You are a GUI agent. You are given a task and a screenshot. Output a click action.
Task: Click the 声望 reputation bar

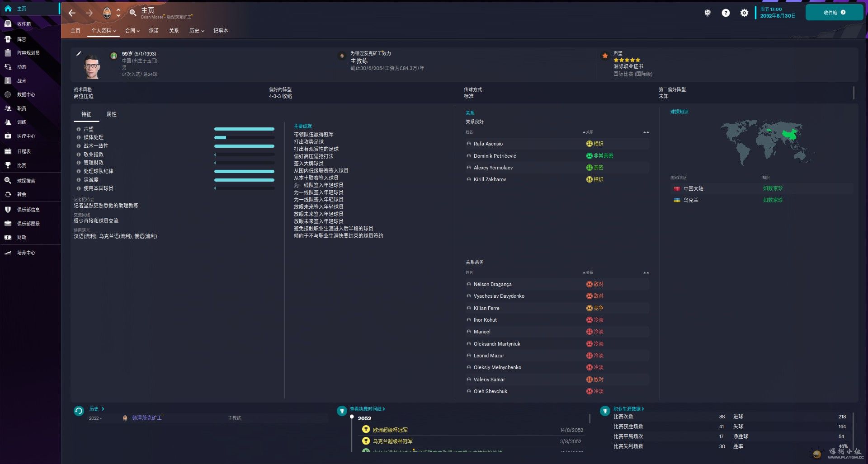coord(244,129)
